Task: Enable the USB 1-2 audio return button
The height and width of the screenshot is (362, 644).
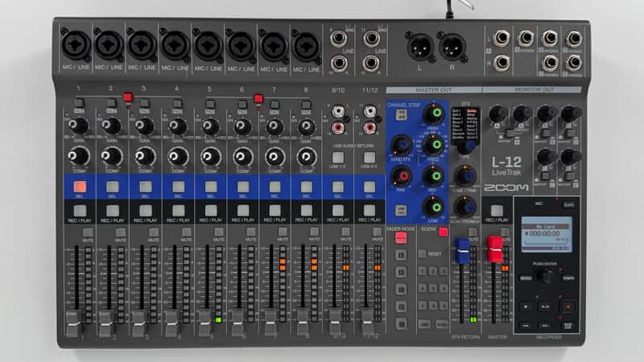Action: click(338, 157)
